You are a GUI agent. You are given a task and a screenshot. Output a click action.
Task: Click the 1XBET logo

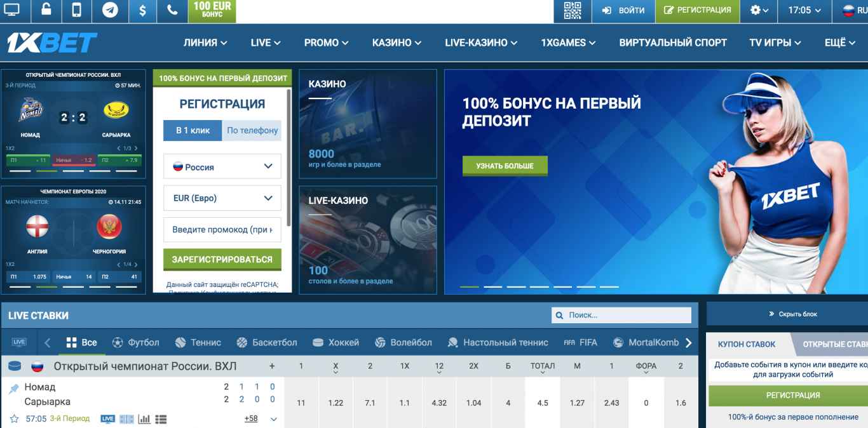click(52, 43)
